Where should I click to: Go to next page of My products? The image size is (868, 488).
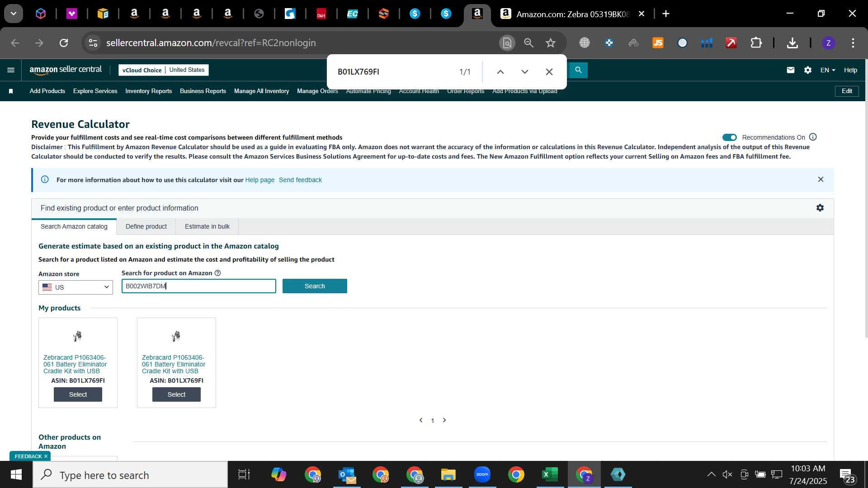444,420
